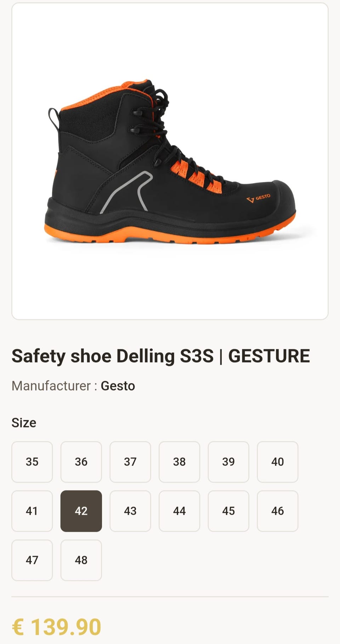Choose size 45
The image size is (340, 644).
[x=228, y=511]
